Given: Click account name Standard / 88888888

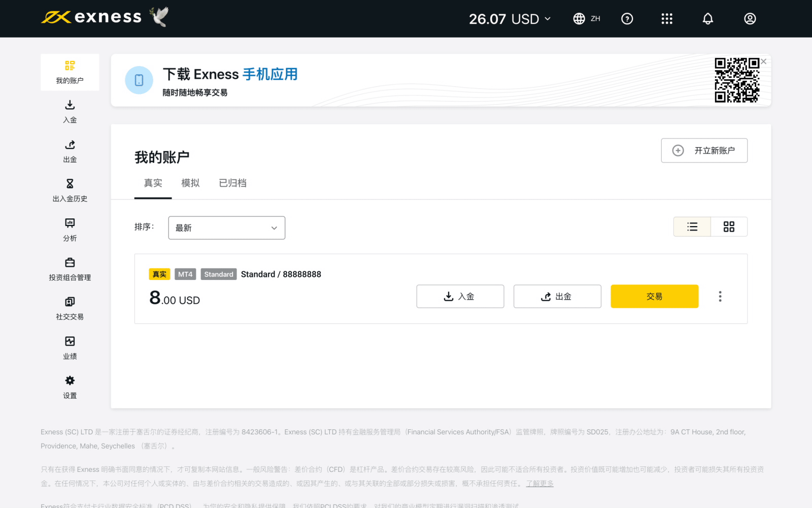Looking at the screenshot, I should 281,274.
